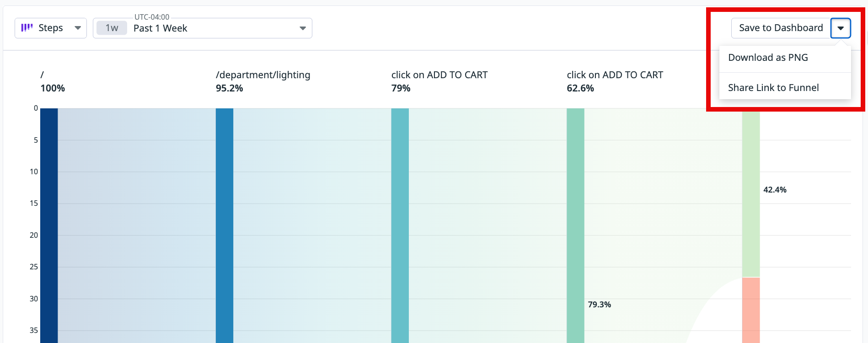Click the Save to Dashboard button
This screenshot has width=868, height=343.
point(781,28)
